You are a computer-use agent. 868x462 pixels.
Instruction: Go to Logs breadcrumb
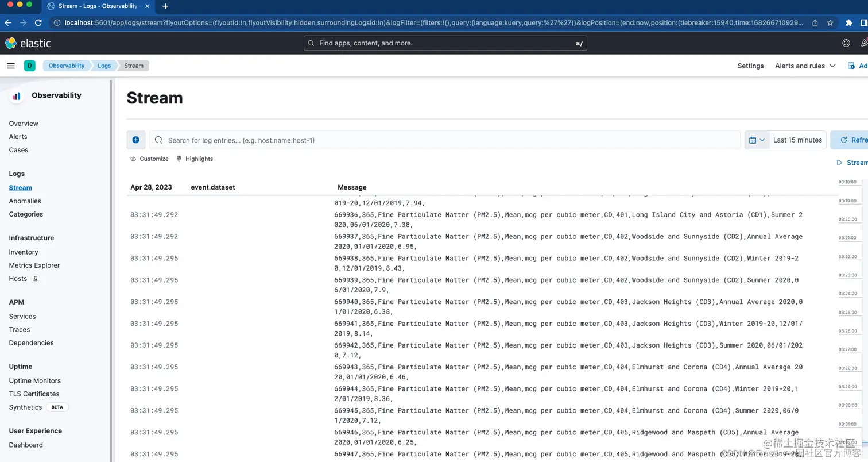pos(104,66)
